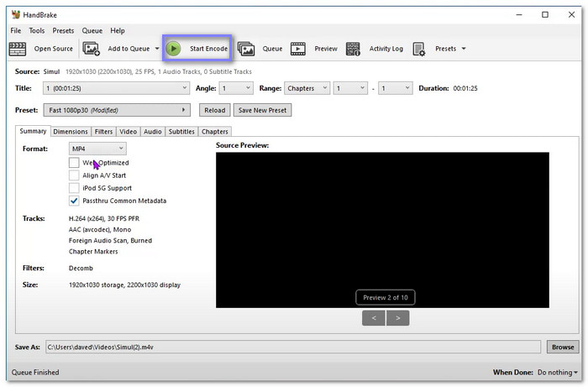The image size is (588, 387).
Task: Click the Add to Queue icon
Action: (x=92, y=49)
